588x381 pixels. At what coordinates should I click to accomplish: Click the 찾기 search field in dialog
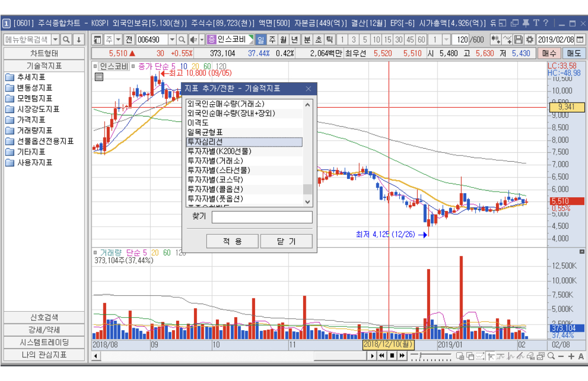point(262,217)
